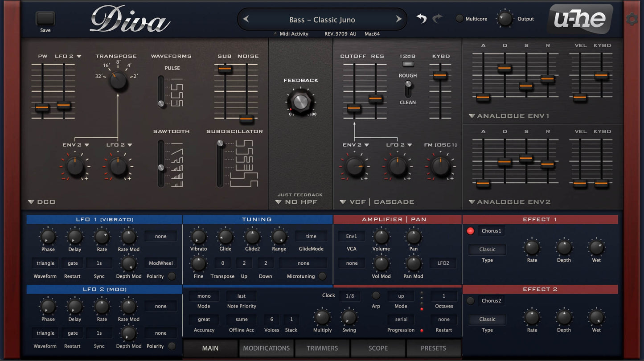Screen dimensions: 644x361
Task: Open DCO ENV 2 pitch mod source menu
Action: (x=76, y=145)
